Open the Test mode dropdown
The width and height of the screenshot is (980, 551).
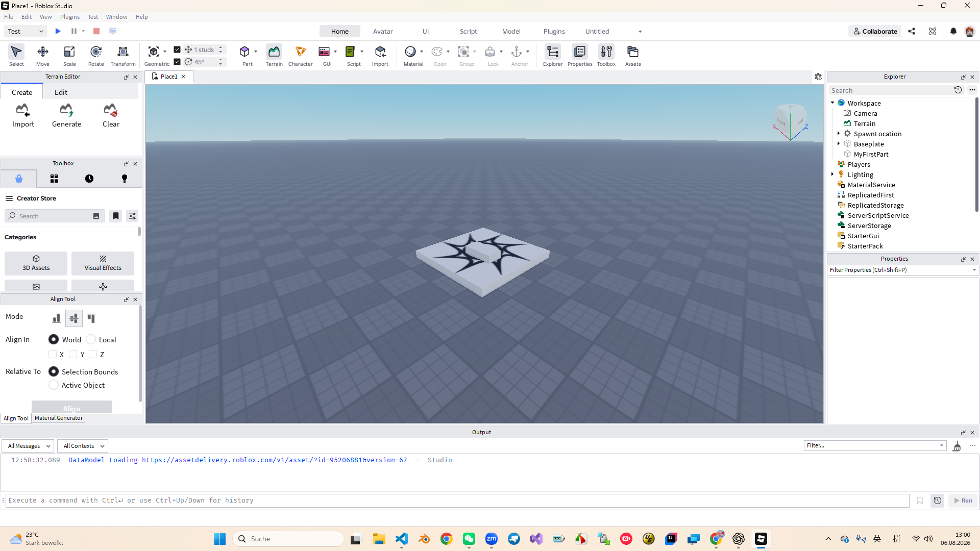pyautogui.click(x=26, y=31)
